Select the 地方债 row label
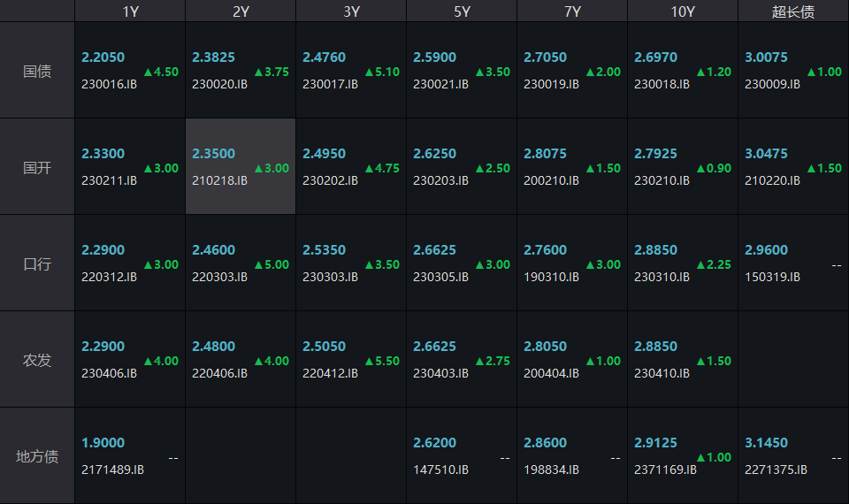Viewport: 849px width, 504px height. tap(37, 456)
